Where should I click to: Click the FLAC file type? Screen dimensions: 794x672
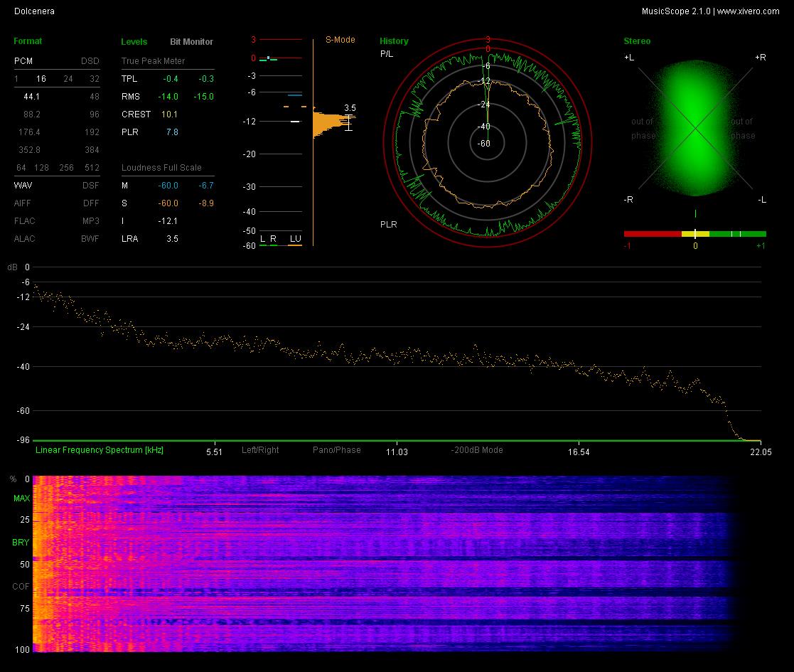tap(24, 220)
